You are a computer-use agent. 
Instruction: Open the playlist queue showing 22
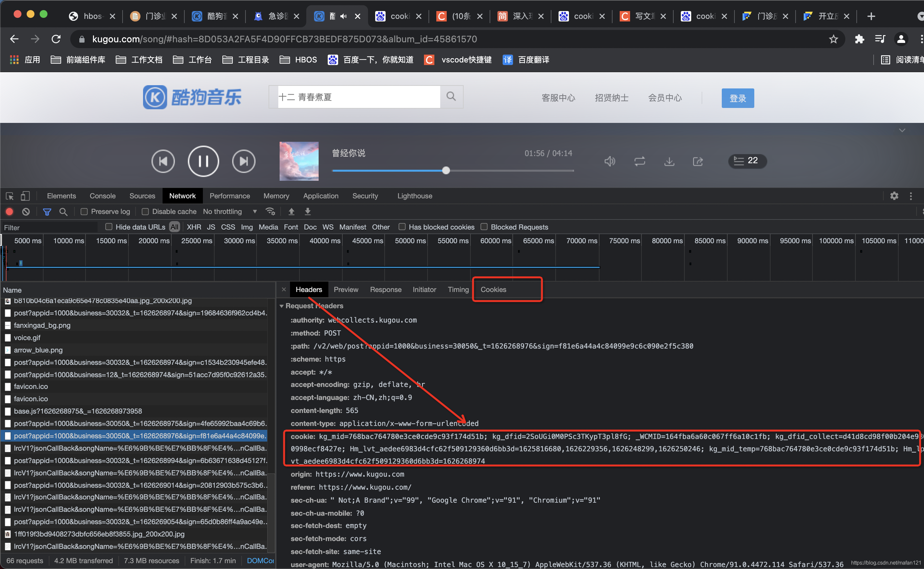[747, 161]
